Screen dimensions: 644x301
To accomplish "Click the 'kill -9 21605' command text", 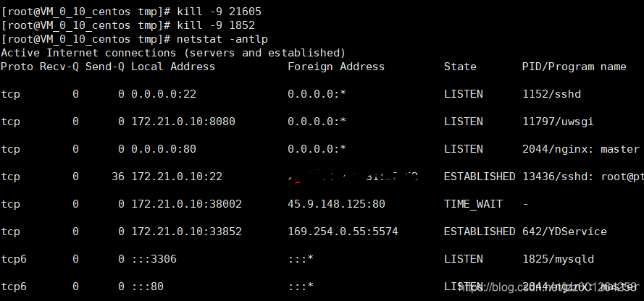I will [x=219, y=12].
